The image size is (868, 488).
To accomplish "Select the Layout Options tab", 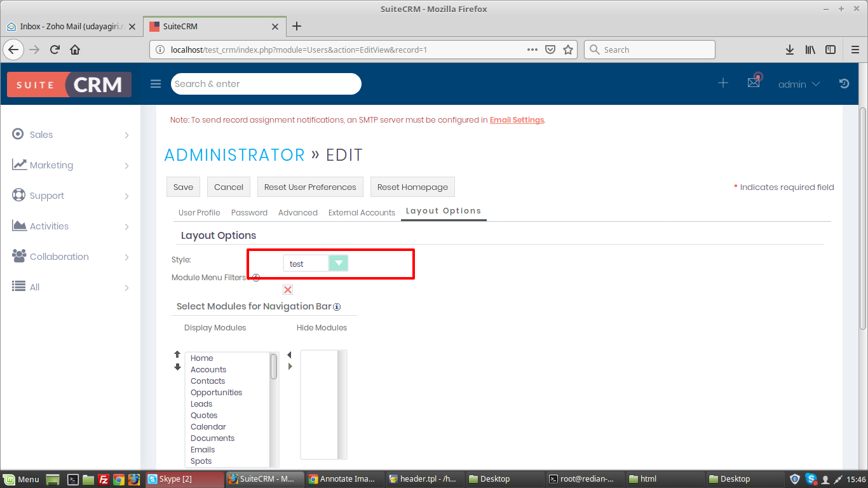I will [x=444, y=211].
